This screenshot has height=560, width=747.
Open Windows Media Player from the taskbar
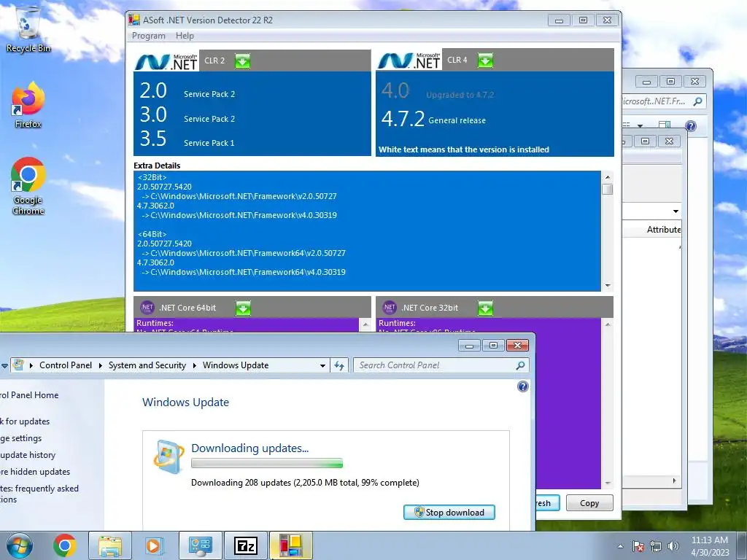point(154,545)
